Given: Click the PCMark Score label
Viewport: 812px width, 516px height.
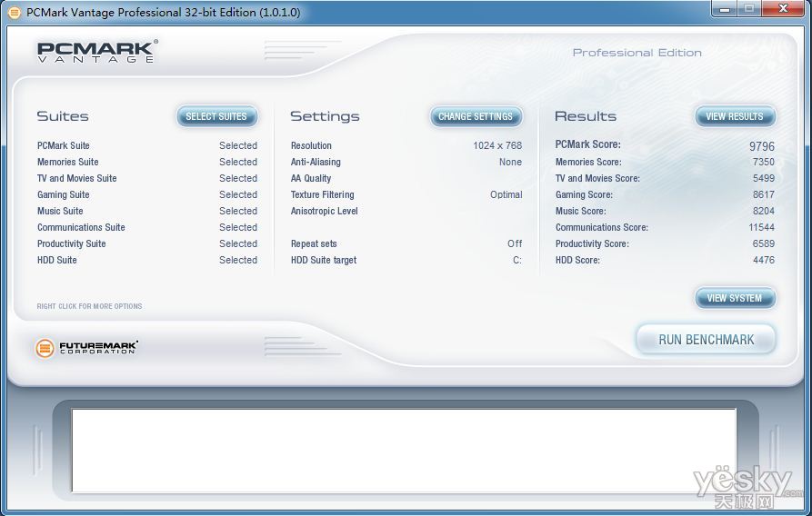Looking at the screenshot, I should click(587, 144).
